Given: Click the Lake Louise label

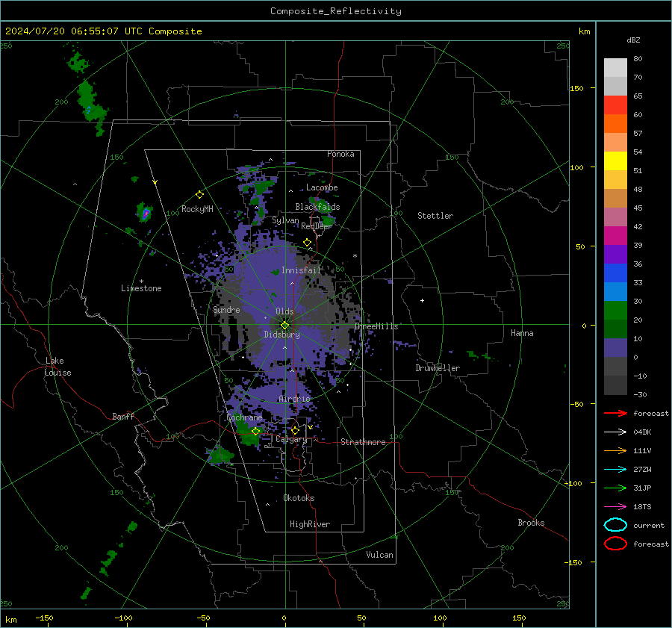Looking at the screenshot, I should coord(57,367).
